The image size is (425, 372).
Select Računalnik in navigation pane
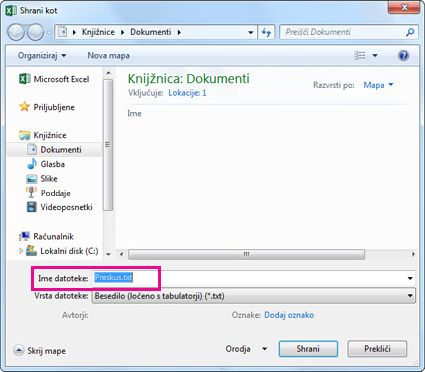[x=53, y=236]
